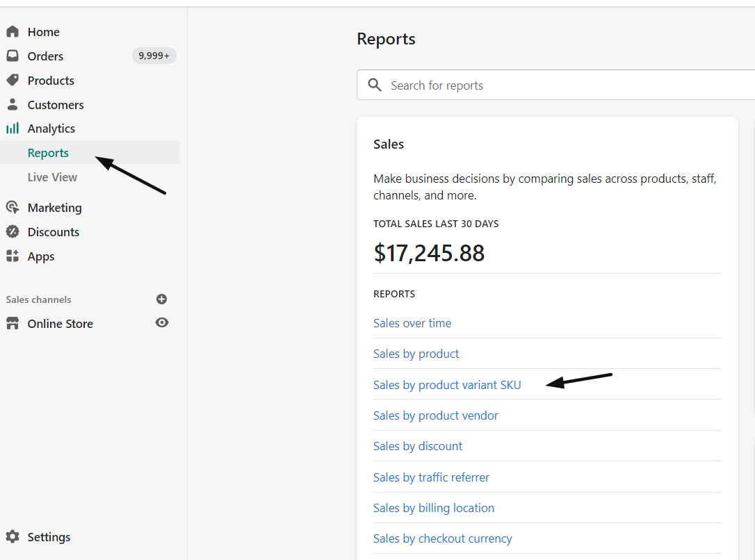This screenshot has height=560, width=755.
Task: View Online Store via eye icon
Action: [162, 323]
